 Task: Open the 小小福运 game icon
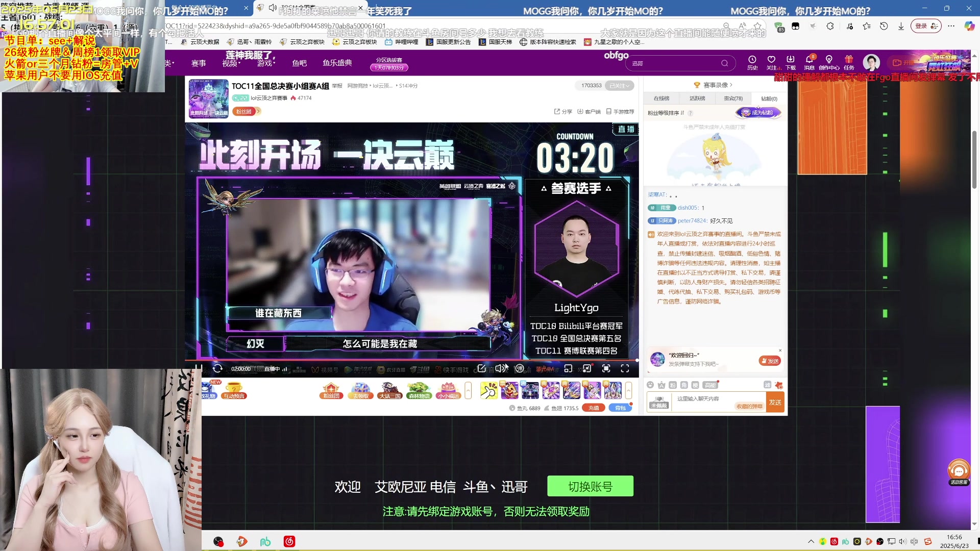tap(448, 390)
